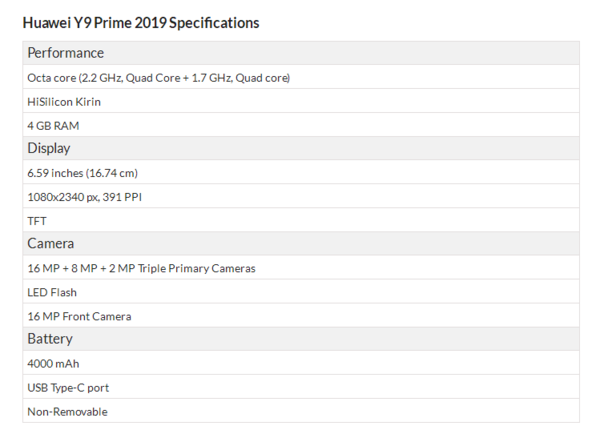Click the LED Flash row
This screenshot has height=434, width=600.
point(52,292)
